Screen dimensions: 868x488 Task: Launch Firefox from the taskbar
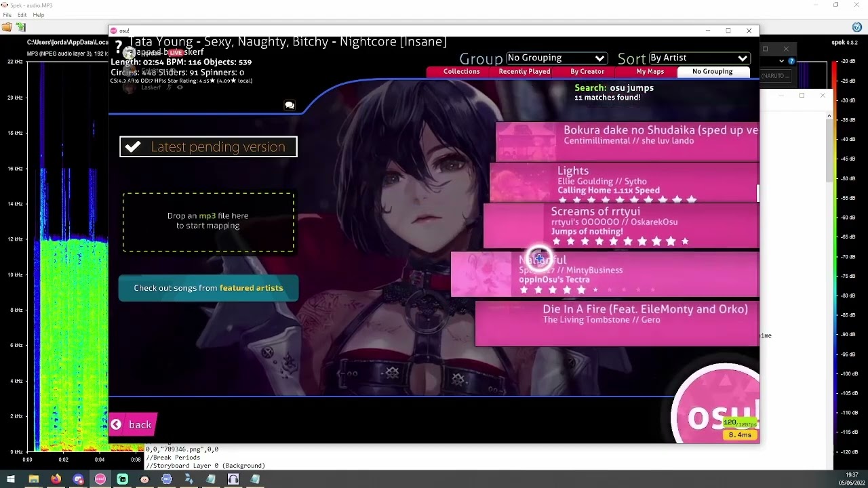56,479
